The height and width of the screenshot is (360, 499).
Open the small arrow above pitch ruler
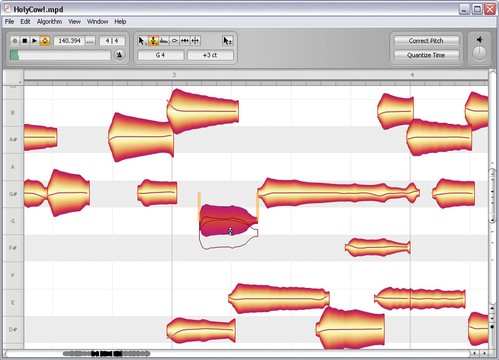[20, 82]
